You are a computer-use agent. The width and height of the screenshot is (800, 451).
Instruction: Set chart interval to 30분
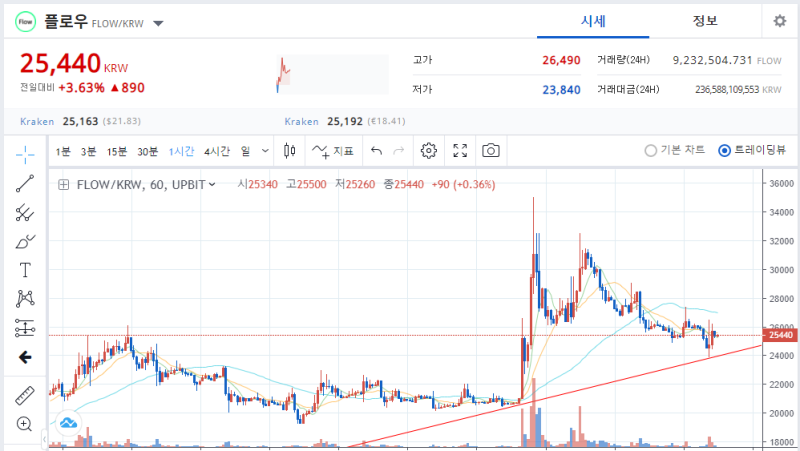[147, 152]
